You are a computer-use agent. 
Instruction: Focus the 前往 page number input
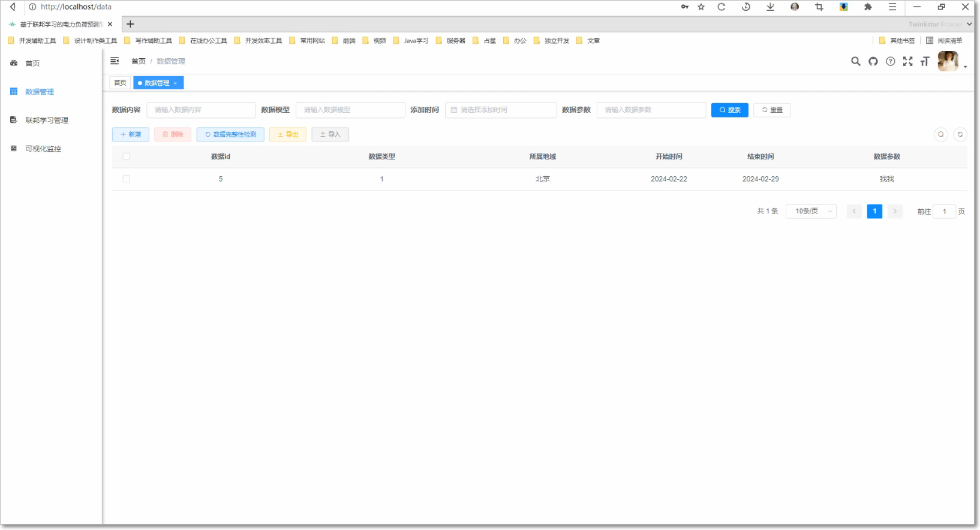point(944,211)
